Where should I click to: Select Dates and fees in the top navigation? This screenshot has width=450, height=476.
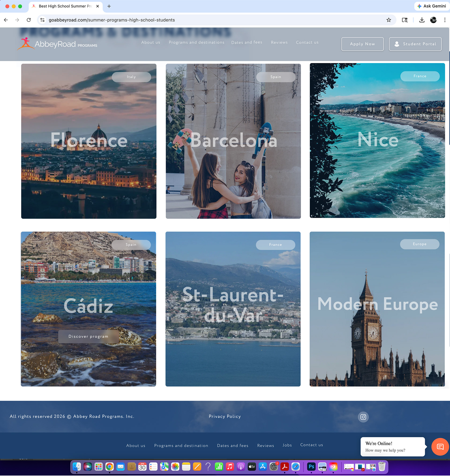pos(247,42)
